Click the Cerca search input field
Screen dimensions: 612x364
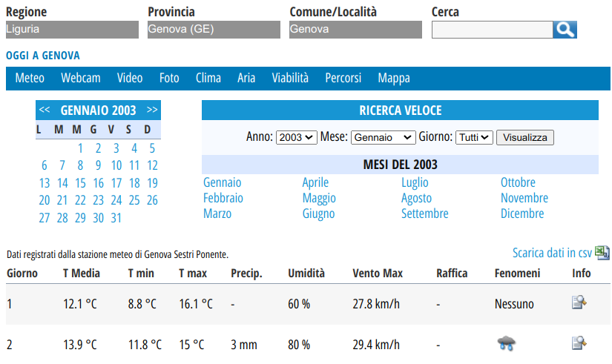click(492, 30)
